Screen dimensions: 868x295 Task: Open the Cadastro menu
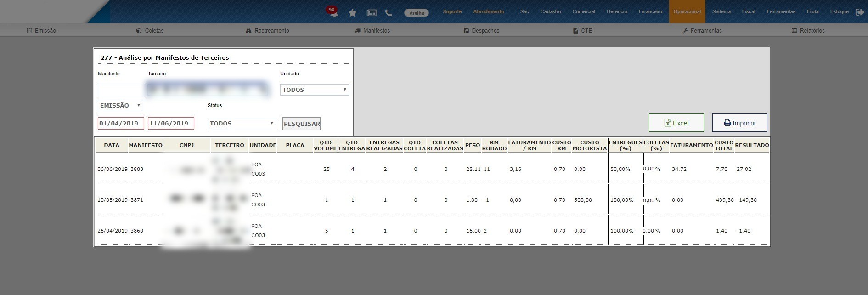(551, 11)
